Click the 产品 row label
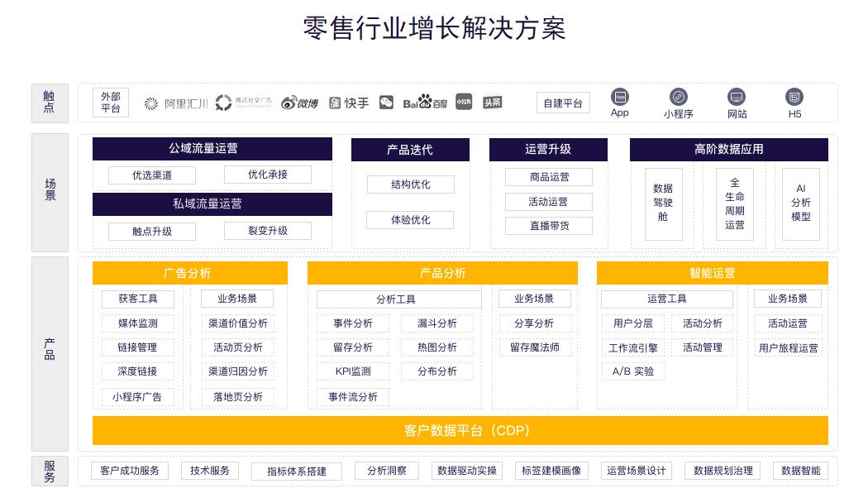Screen dimensions: 868x498 coord(50,353)
